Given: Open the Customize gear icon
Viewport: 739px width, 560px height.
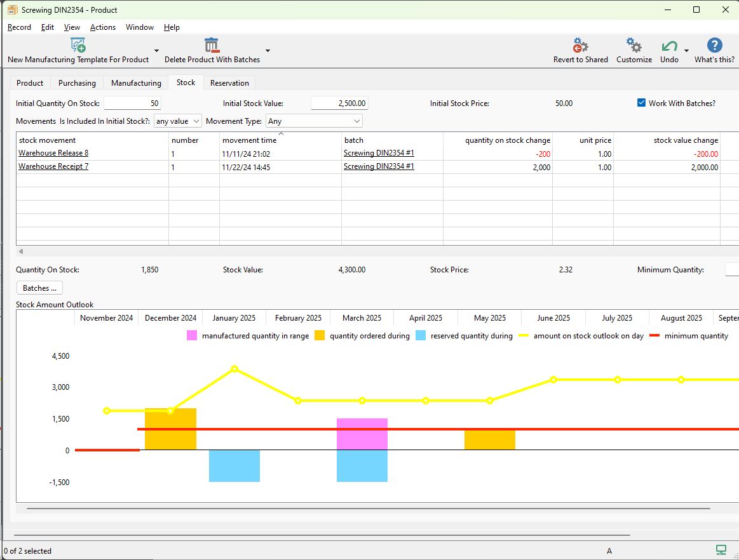Looking at the screenshot, I should (634, 46).
